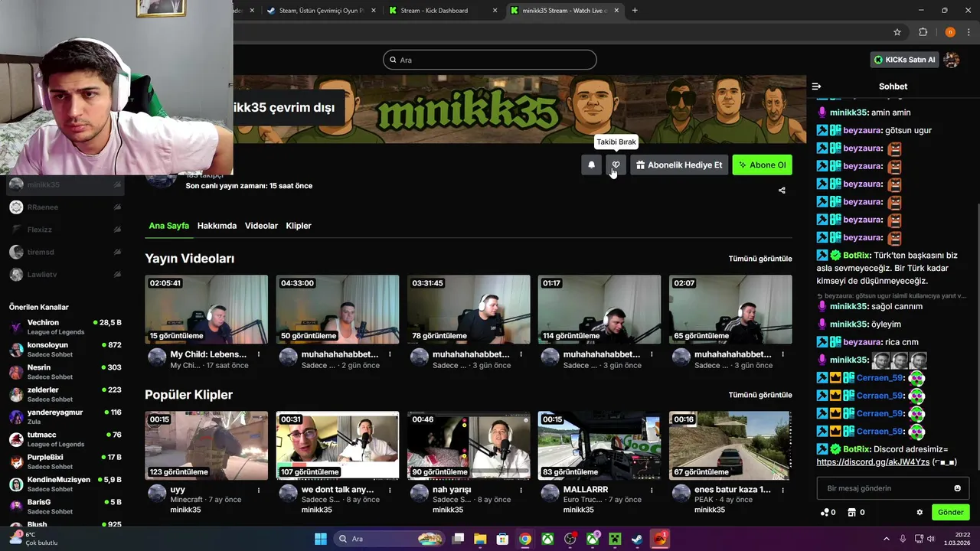
Task: Open Microsoft Store from taskbar
Action: click(x=502, y=539)
